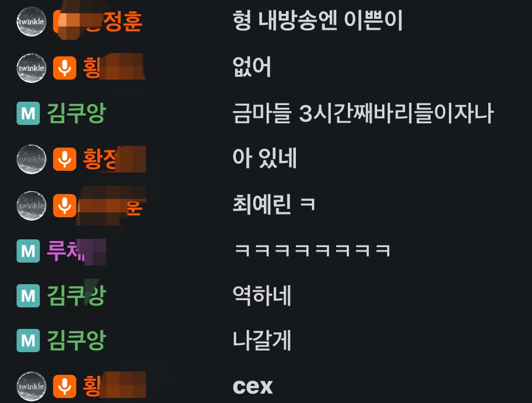Open the twinkle avatar on the '없어' row
The image size is (532, 403).
(32, 68)
